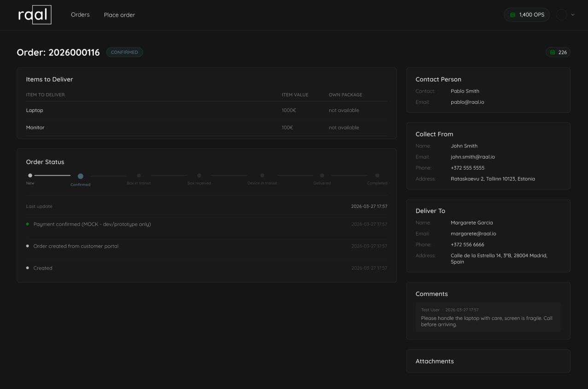Click the margarete@raal.io email link
The width and height of the screenshot is (588, 389).
coord(473,234)
